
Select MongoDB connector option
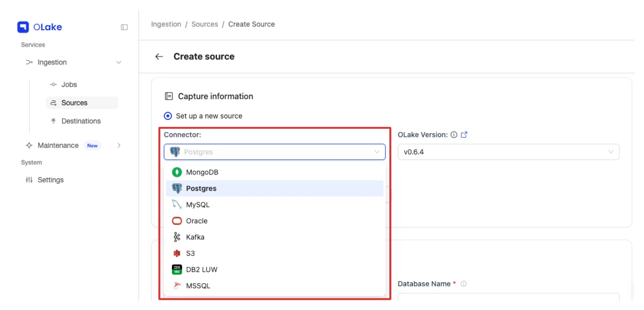tap(275, 172)
